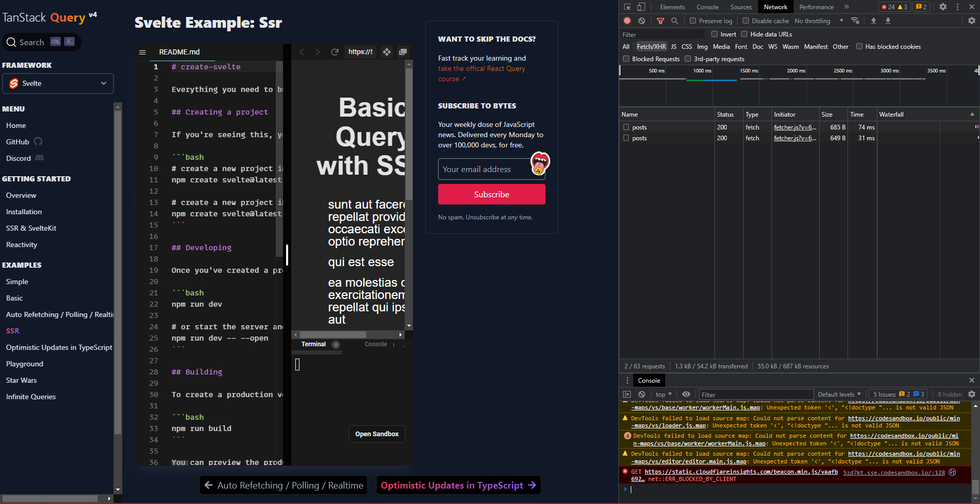Open Network panel settings gear

pyautogui.click(x=972, y=21)
